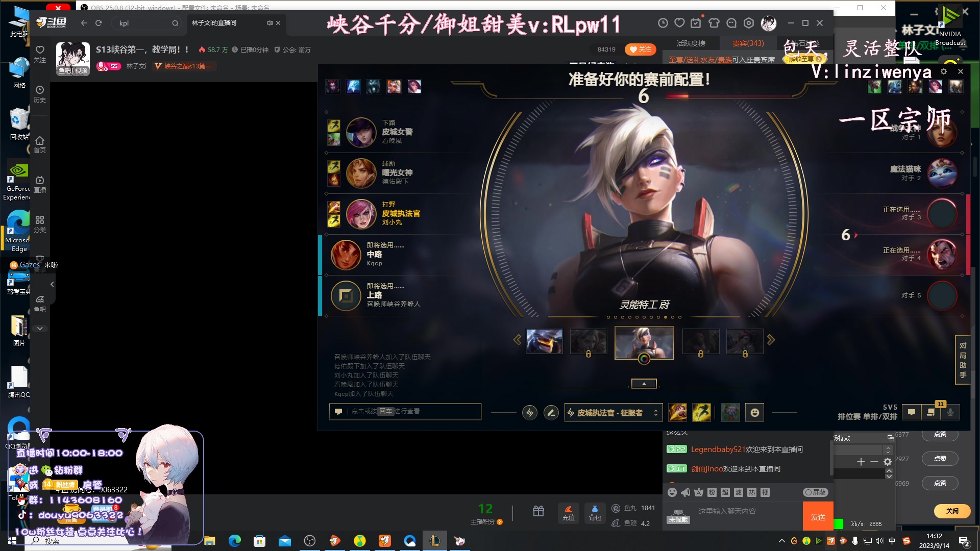Collapse the Douyu sidebar with the left chevron
The width and height of the screenshot is (980, 551).
tap(52, 284)
